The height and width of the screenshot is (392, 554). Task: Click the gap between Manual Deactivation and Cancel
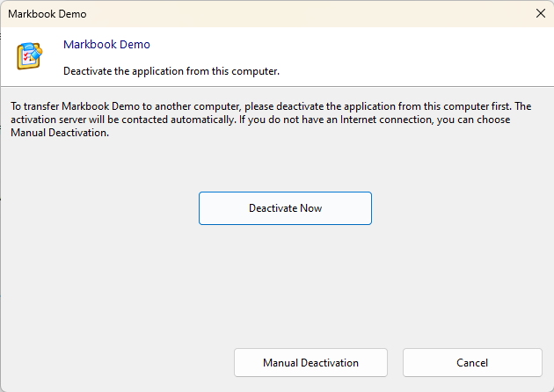pos(395,362)
